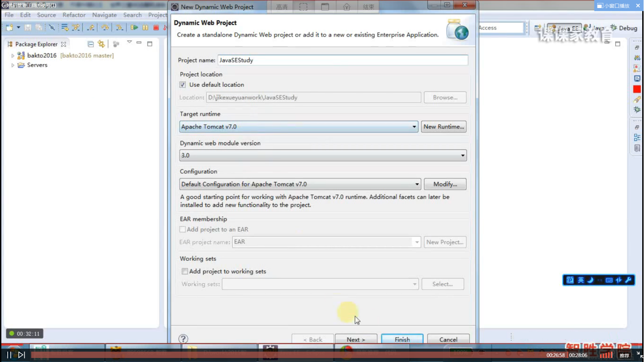Open Package Explorer View Menu triangle
644x362 pixels.
click(129, 43)
